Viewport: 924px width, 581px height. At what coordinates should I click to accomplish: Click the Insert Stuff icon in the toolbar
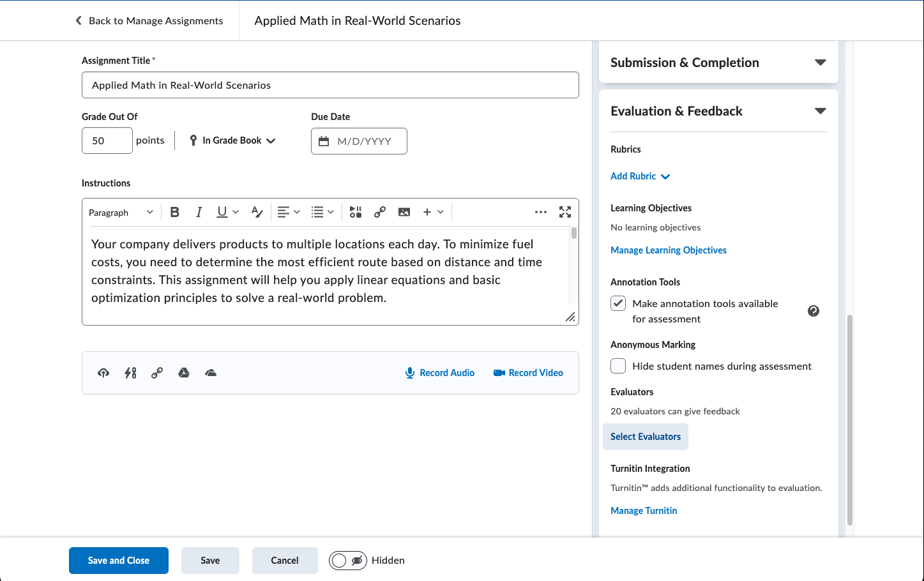point(356,212)
